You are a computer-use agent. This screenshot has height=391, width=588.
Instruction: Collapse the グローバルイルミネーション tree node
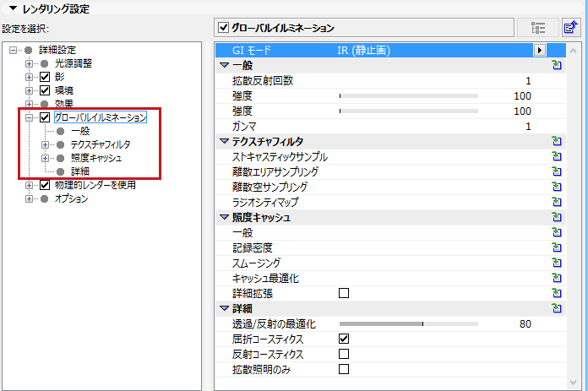pyautogui.click(x=29, y=117)
